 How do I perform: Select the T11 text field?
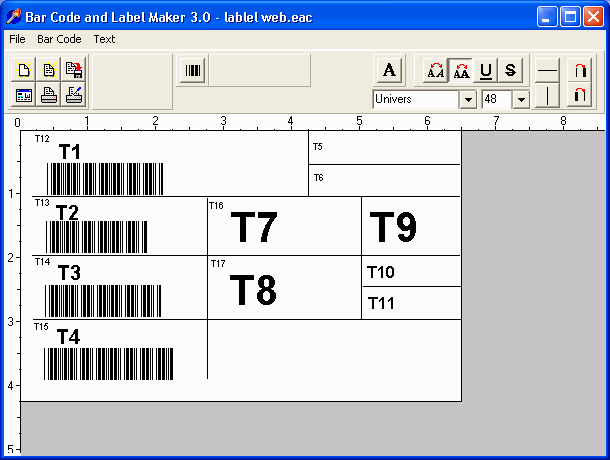(x=381, y=303)
